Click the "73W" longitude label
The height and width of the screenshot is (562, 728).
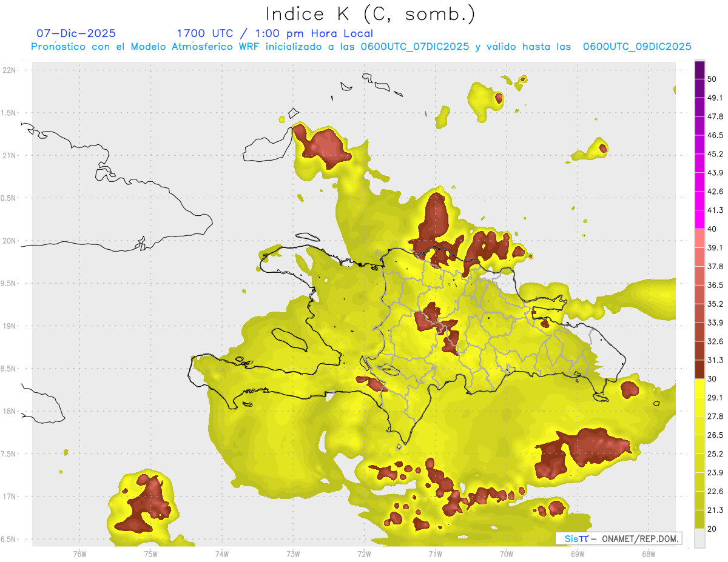pos(293,554)
